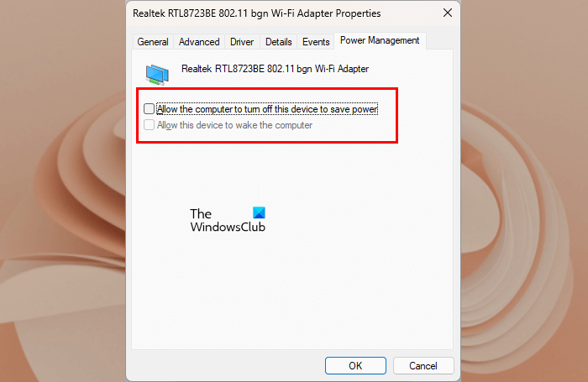Untick the turn off device to save power box

point(149,108)
